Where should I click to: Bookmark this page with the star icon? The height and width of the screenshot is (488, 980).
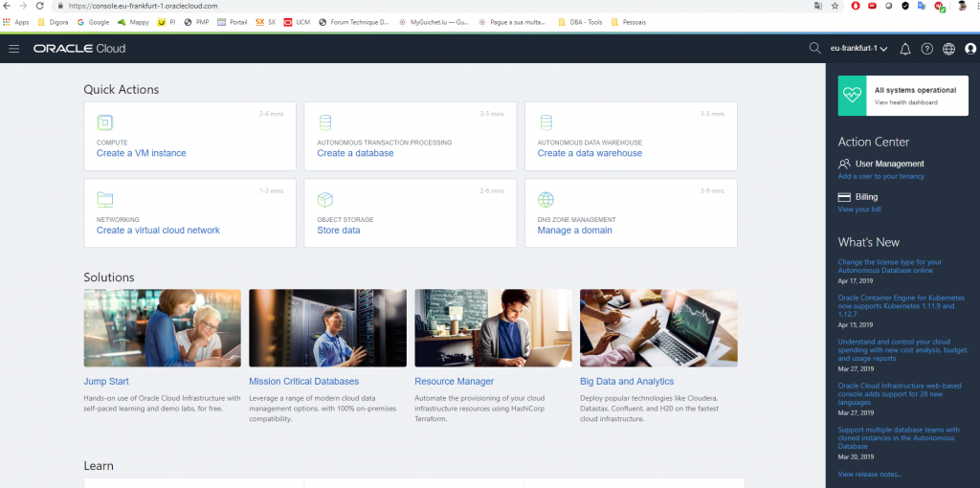pos(835,6)
